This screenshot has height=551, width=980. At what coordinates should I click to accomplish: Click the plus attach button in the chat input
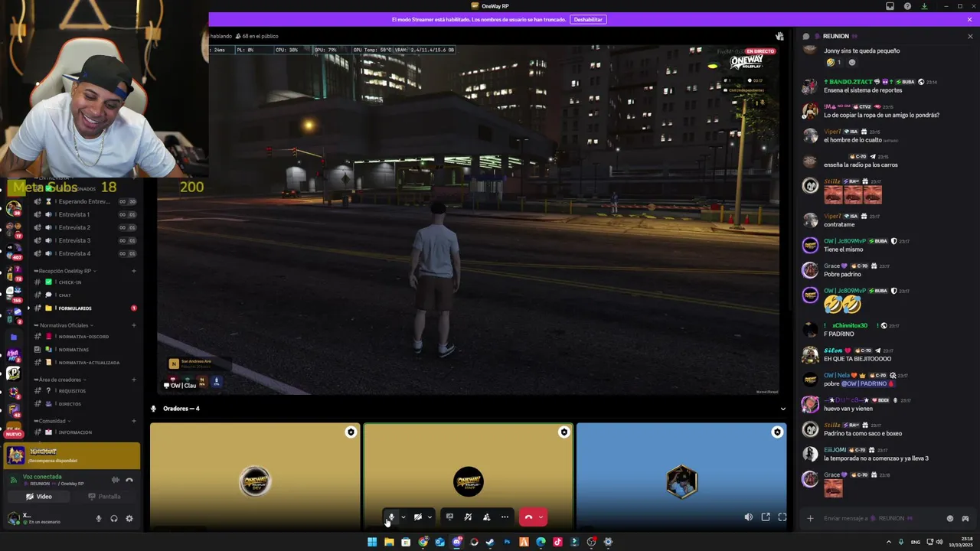click(810, 518)
